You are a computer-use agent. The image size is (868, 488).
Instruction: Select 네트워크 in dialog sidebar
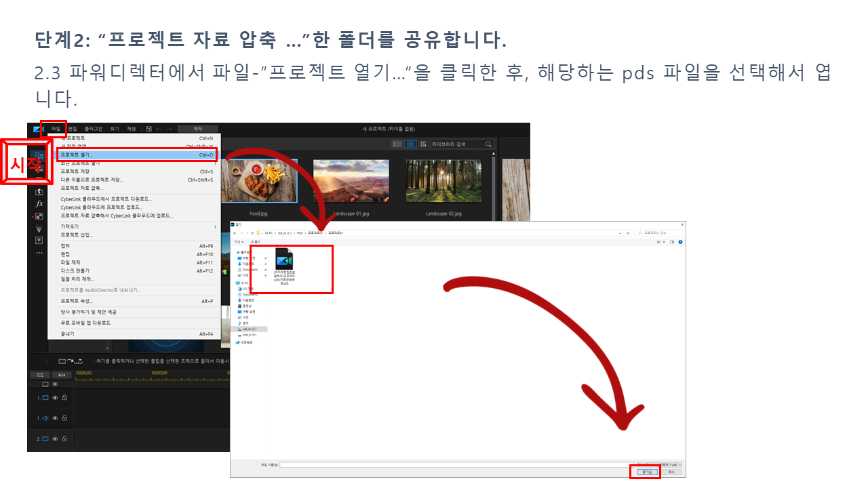coord(245,342)
